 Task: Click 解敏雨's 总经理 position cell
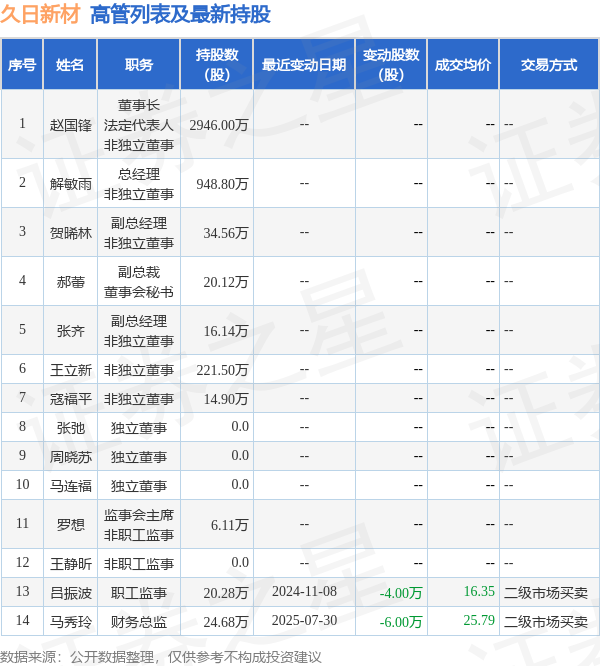click(139, 183)
